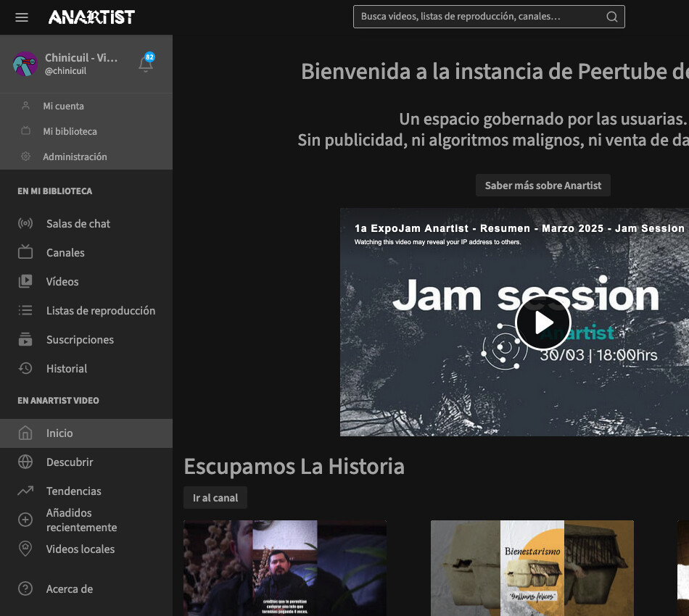Screen dimensions: 689x616
Task: Click Saber más sobre Anartist button
Action: click(542, 186)
